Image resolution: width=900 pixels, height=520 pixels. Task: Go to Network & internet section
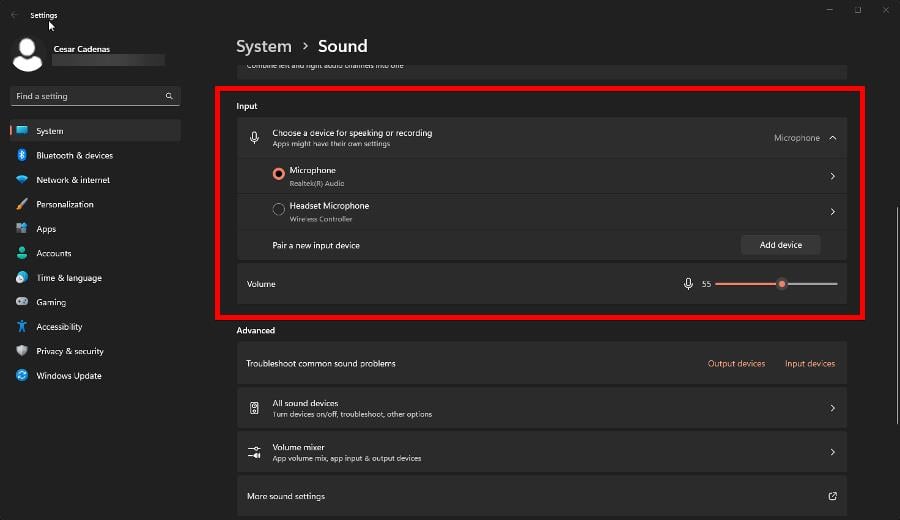pyautogui.click(x=95, y=180)
